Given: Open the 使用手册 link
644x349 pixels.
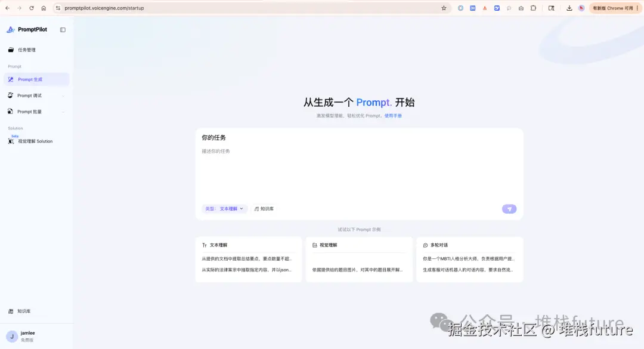Looking at the screenshot, I should (393, 116).
